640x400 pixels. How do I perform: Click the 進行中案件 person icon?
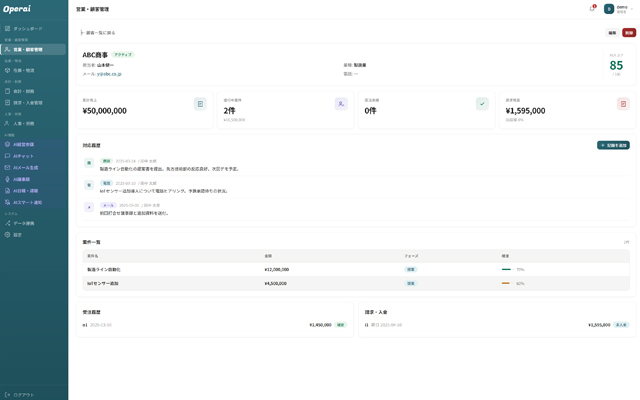(341, 104)
